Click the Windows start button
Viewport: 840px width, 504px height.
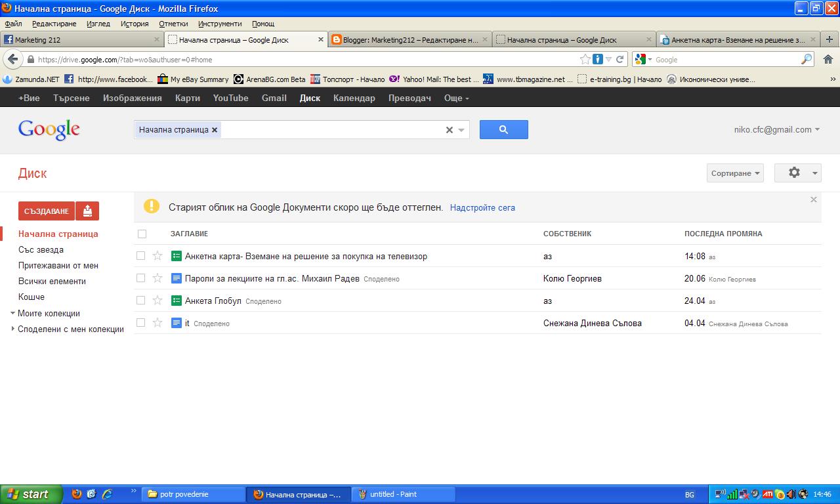click(31, 494)
